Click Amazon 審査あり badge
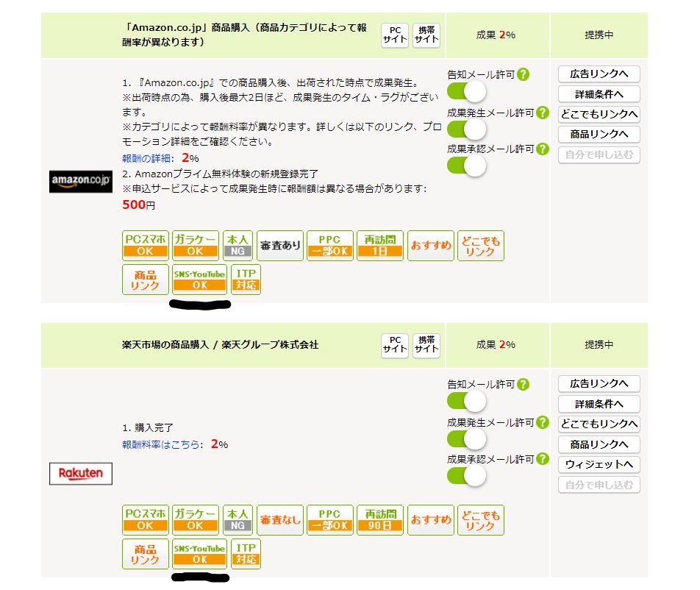The image size is (700, 590). pos(280,245)
